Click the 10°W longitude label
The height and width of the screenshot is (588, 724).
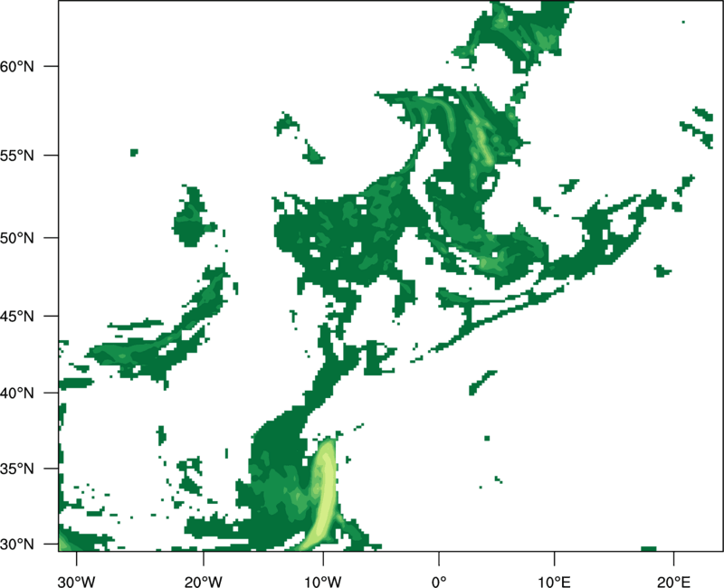point(323,582)
